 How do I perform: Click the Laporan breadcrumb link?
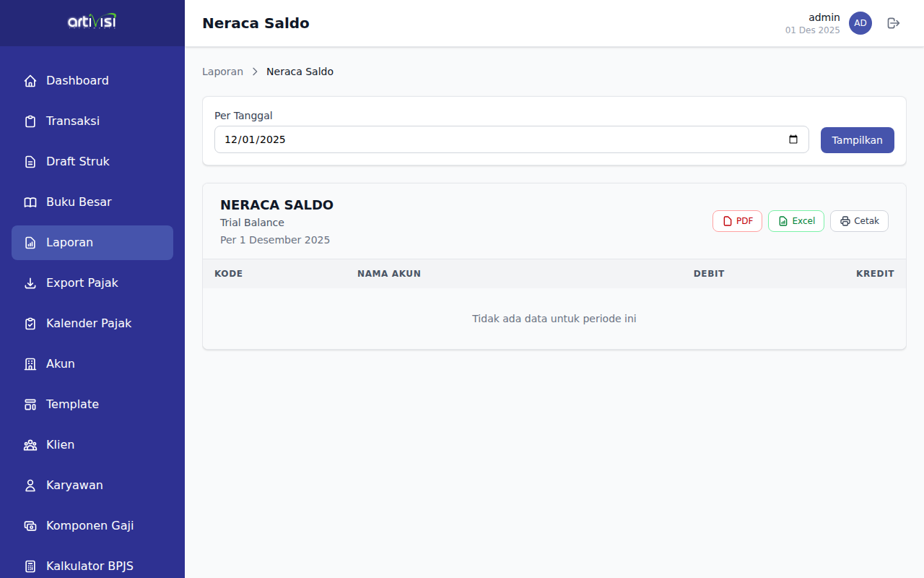click(222, 72)
